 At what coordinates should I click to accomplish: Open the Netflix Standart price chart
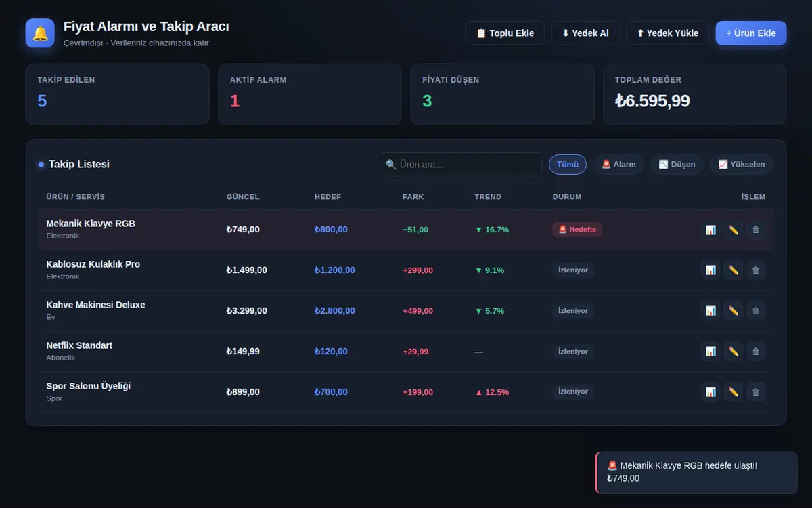coord(710,352)
